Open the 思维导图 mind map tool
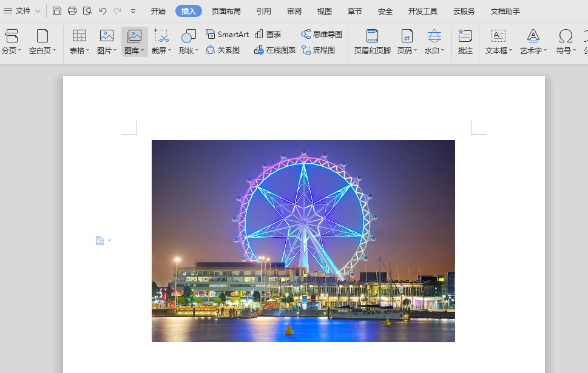 point(322,35)
